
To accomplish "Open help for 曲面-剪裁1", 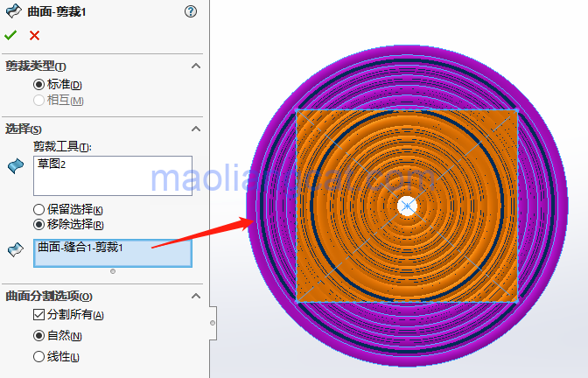I will pos(191,11).
